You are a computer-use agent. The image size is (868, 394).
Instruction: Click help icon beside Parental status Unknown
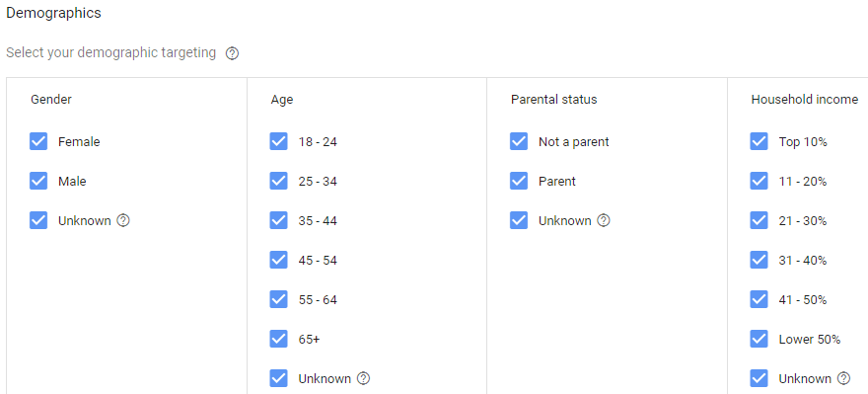(604, 220)
